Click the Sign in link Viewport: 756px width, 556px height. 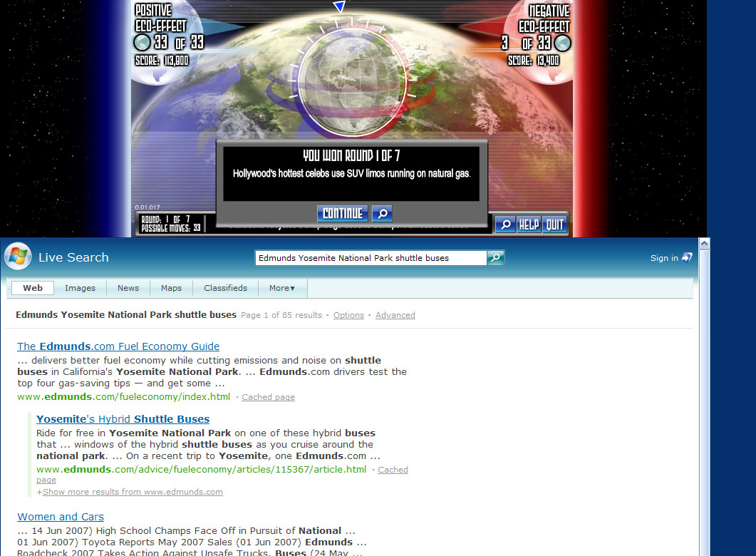pos(664,258)
